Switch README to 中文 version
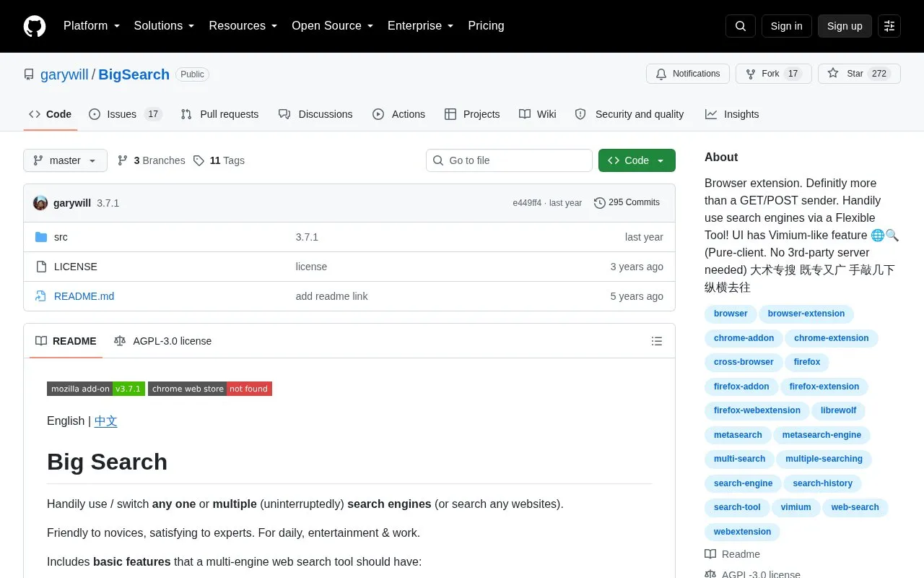 pos(106,420)
